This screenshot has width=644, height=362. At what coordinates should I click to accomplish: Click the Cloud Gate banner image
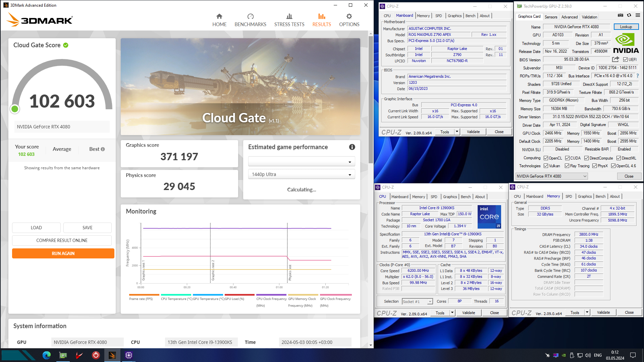[x=240, y=86]
